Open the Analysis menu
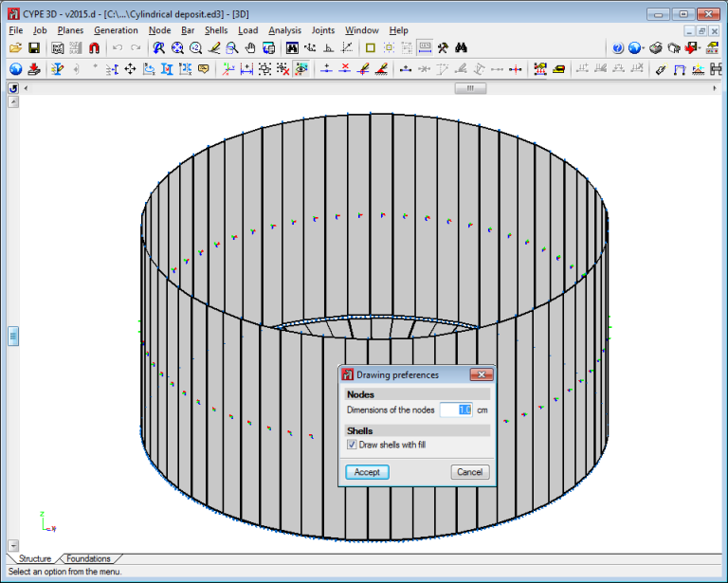 pos(284,30)
